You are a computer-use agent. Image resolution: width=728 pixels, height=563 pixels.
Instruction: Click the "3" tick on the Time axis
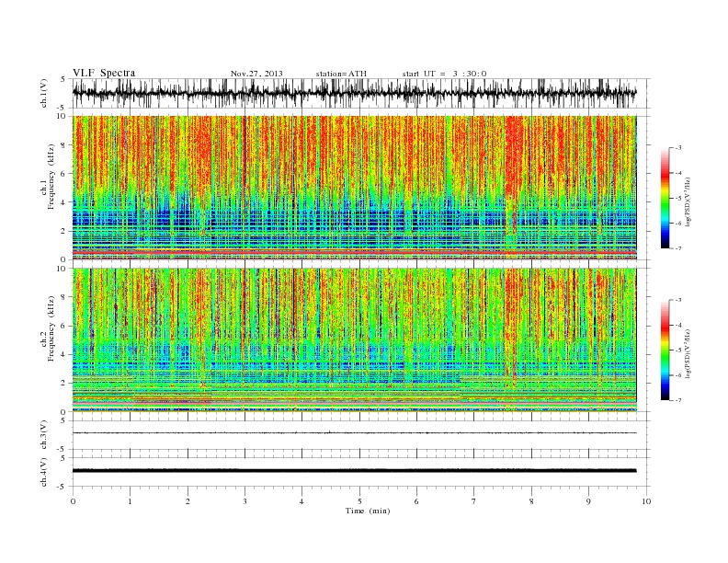coord(245,501)
